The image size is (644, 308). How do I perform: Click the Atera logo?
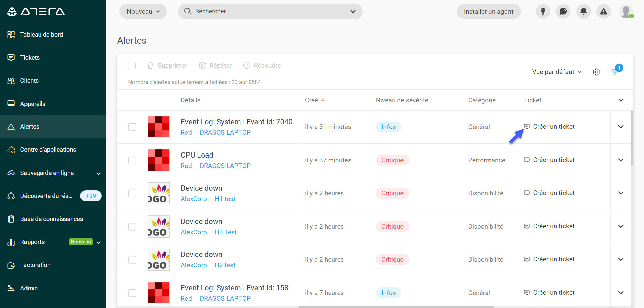(x=36, y=12)
